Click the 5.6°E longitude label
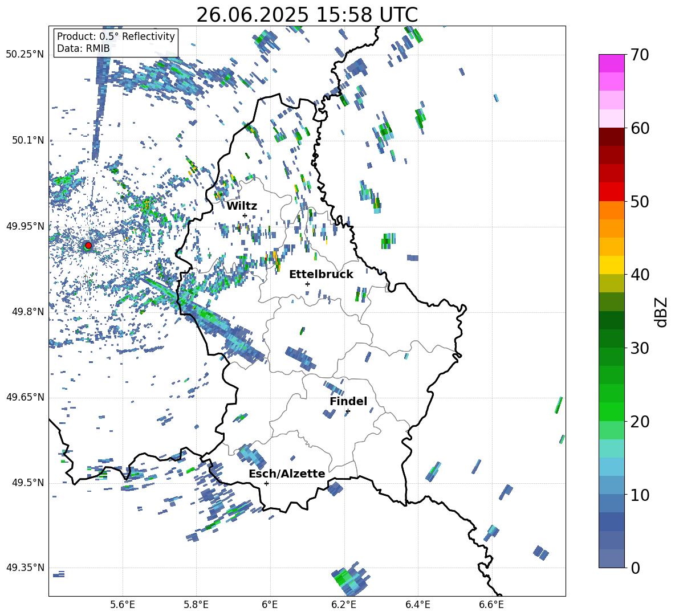Image resolution: width=675 pixels, height=616 pixels. point(123,605)
